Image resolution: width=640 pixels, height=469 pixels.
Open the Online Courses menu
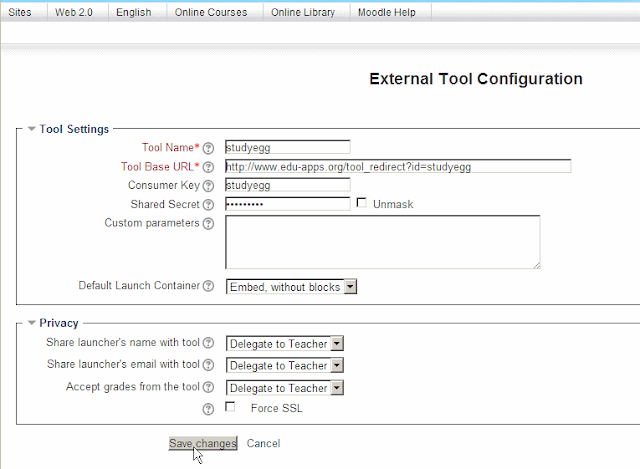211,12
